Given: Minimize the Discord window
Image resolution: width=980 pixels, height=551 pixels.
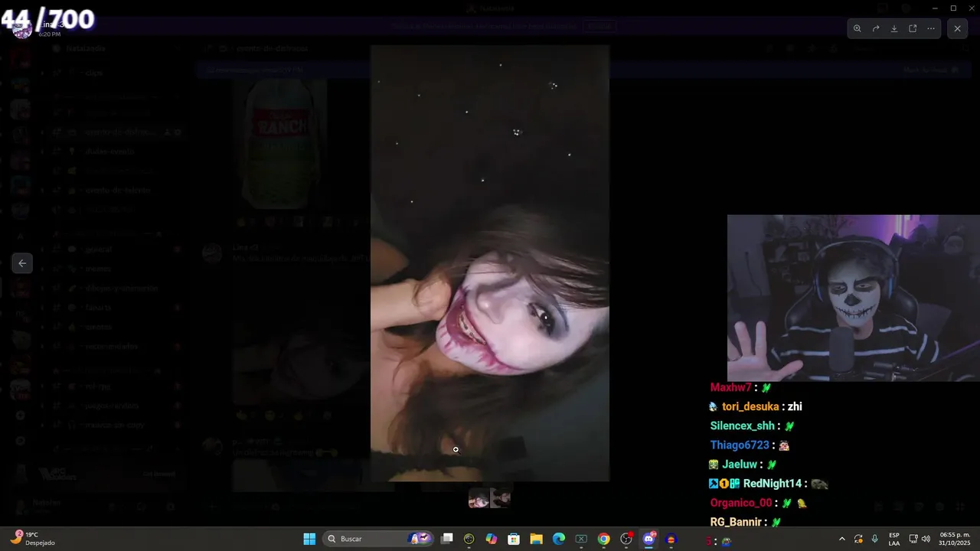Looking at the screenshot, I should (935, 8).
